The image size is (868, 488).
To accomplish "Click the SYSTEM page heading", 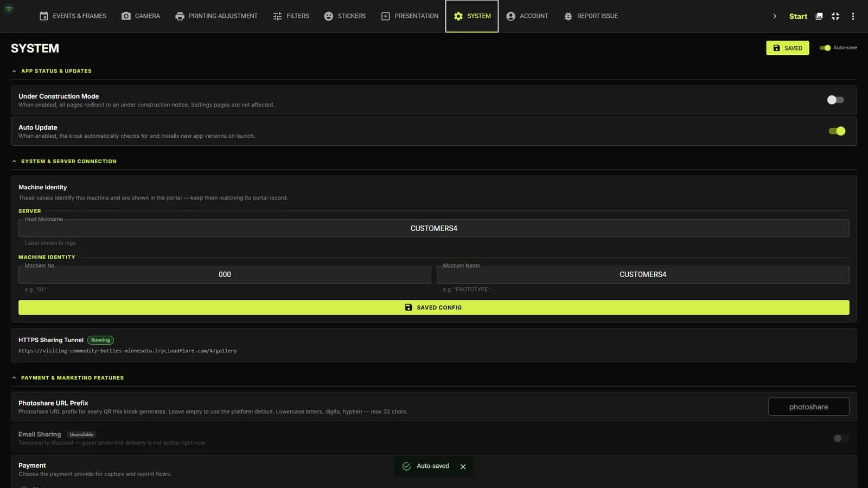I will click(35, 48).
